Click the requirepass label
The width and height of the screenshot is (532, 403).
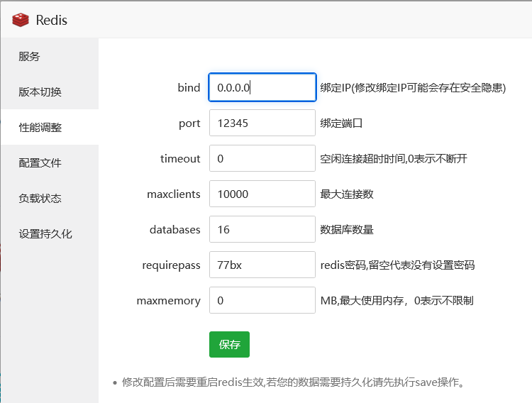click(x=172, y=265)
